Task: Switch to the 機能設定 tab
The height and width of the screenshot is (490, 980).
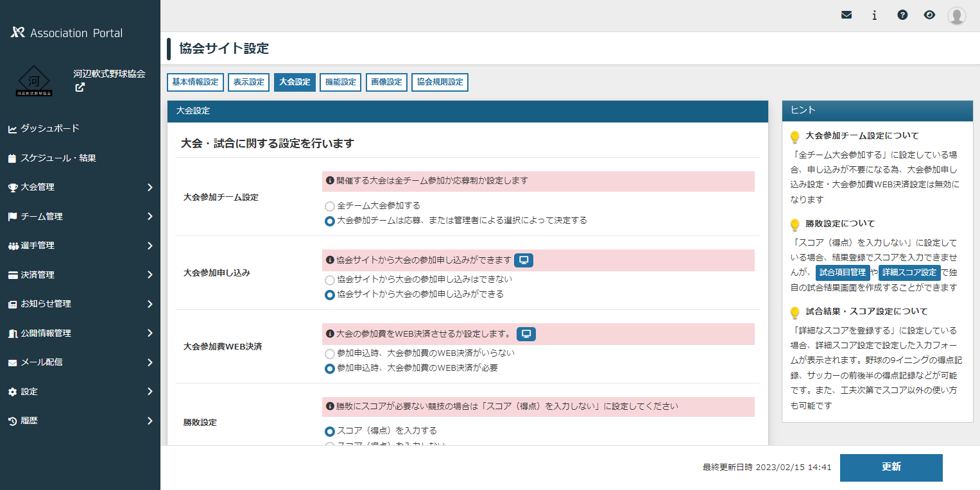Action: (x=340, y=82)
